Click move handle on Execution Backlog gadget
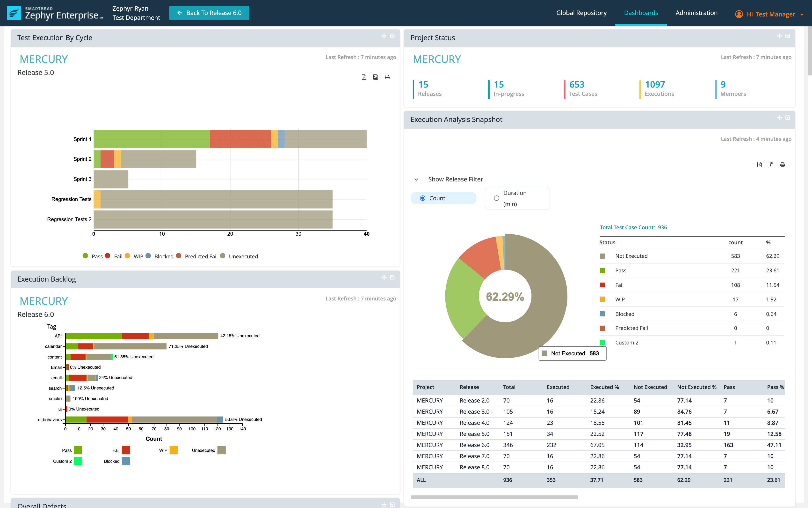 (384, 277)
